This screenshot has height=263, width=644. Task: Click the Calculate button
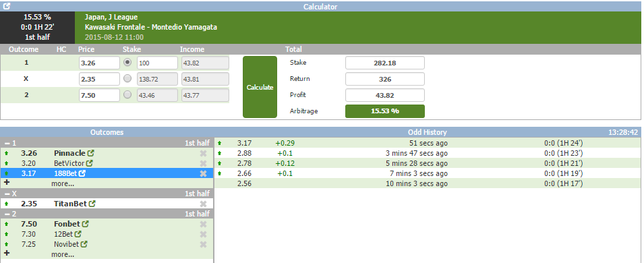(260, 87)
